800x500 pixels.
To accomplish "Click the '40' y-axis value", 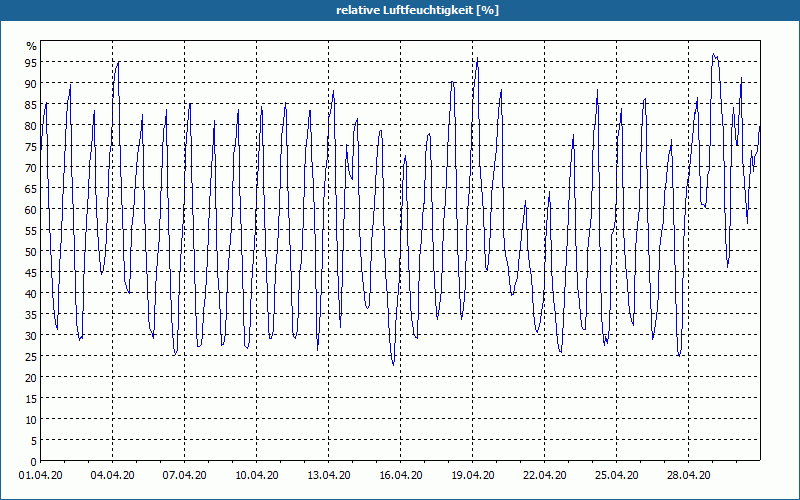I will 32,294.
